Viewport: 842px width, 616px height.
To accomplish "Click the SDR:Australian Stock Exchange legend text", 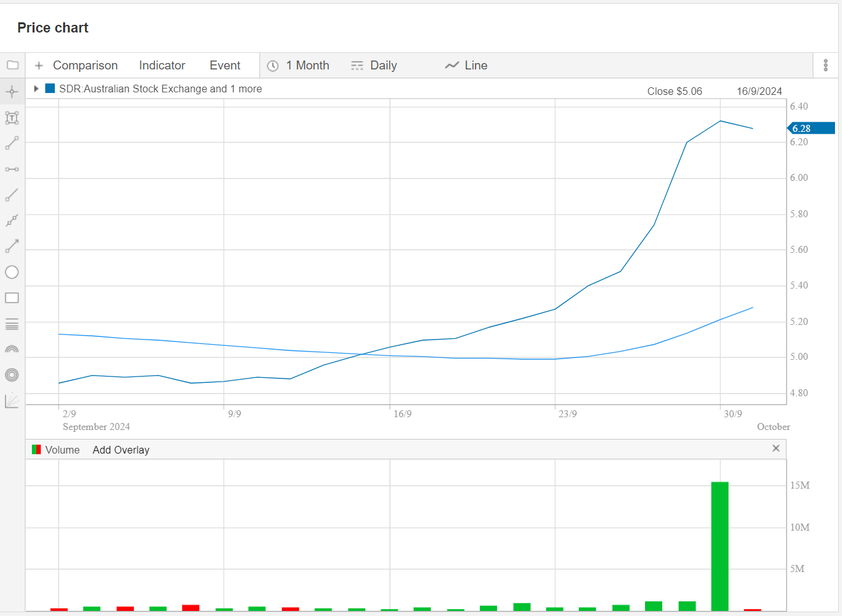I will point(161,89).
